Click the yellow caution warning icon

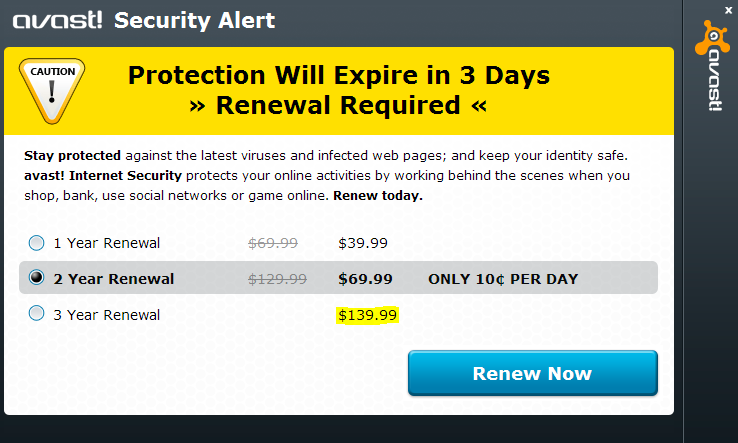pos(52,89)
